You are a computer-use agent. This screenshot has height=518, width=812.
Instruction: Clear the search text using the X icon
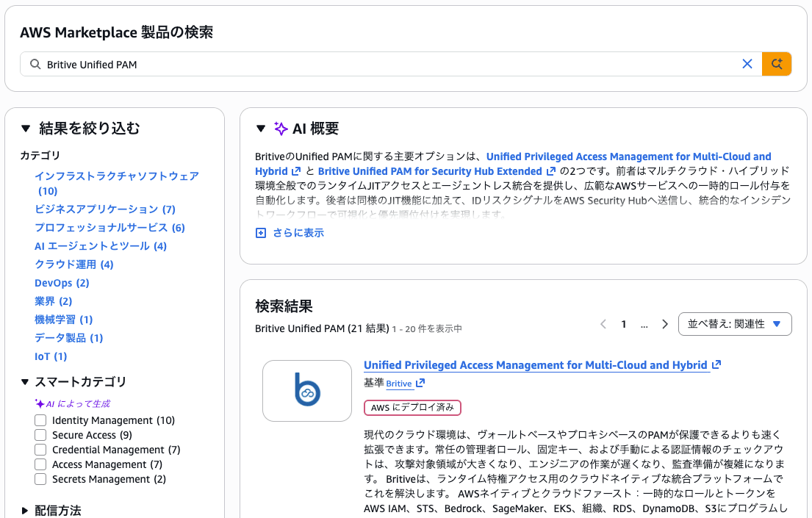point(747,64)
